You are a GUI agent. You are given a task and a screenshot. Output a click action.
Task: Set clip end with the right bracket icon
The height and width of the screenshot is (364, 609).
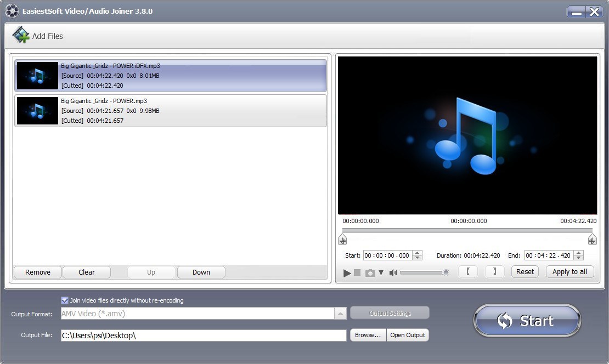point(494,271)
